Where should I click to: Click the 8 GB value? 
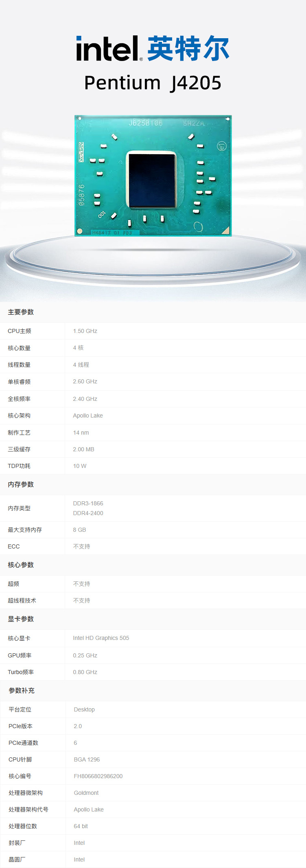tap(79, 530)
